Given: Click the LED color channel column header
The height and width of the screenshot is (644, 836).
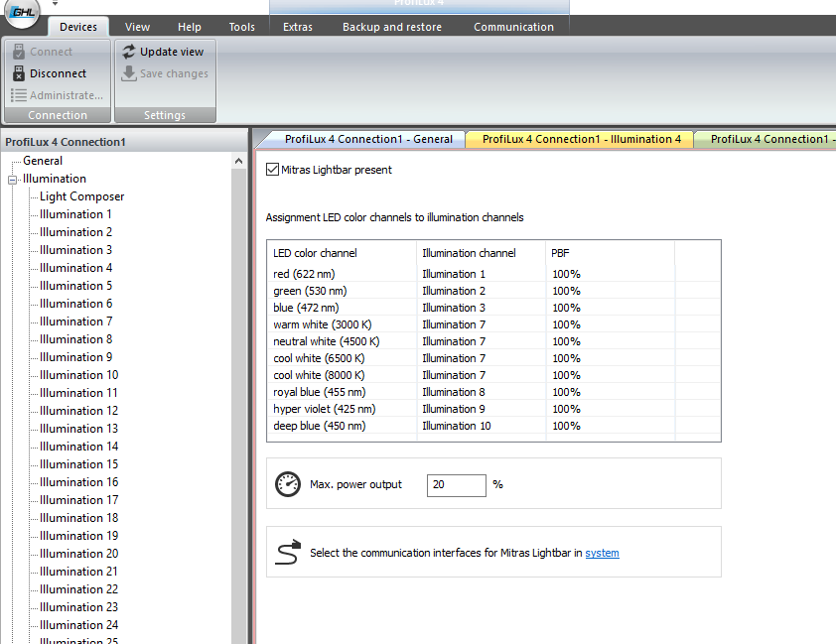Looking at the screenshot, I should pos(342,253).
